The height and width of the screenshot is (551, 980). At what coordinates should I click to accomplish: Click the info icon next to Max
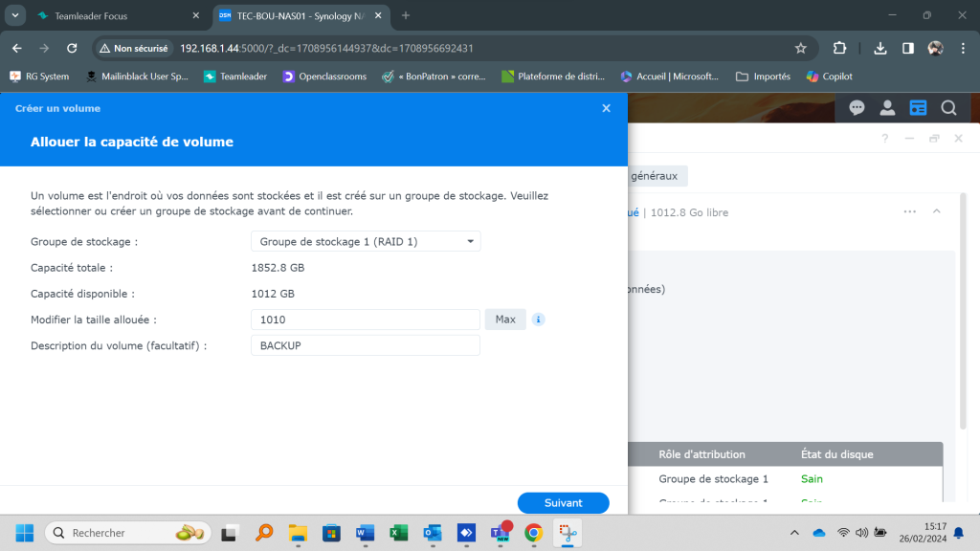539,320
